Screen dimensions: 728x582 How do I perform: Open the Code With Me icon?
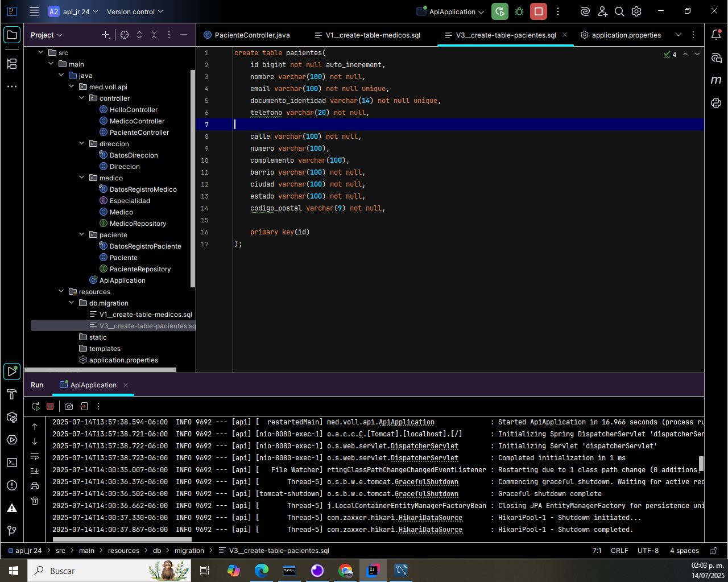[602, 11]
